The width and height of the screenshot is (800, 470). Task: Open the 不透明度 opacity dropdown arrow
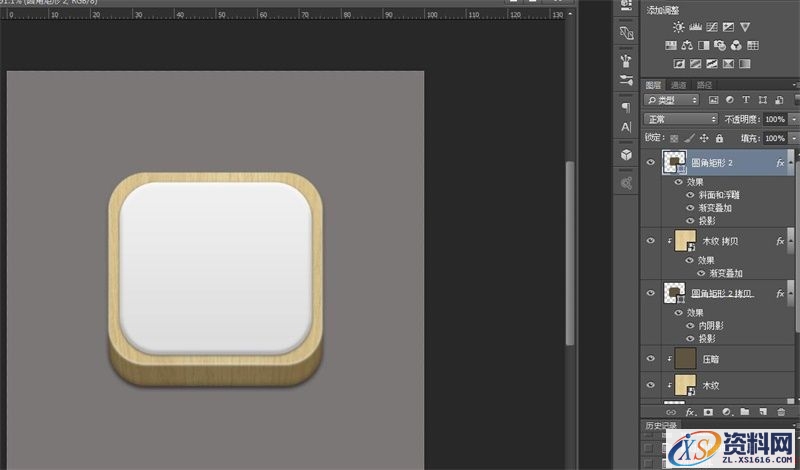[793, 119]
